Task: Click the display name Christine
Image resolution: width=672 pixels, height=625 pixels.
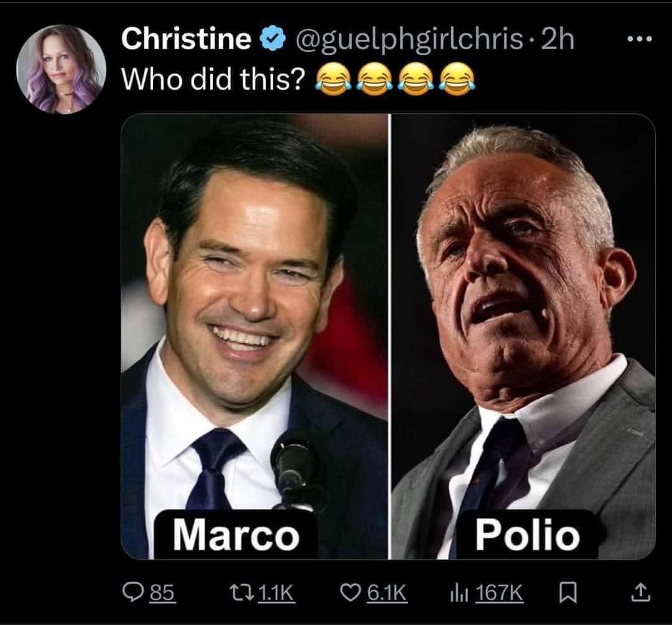Action: (187, 40)
